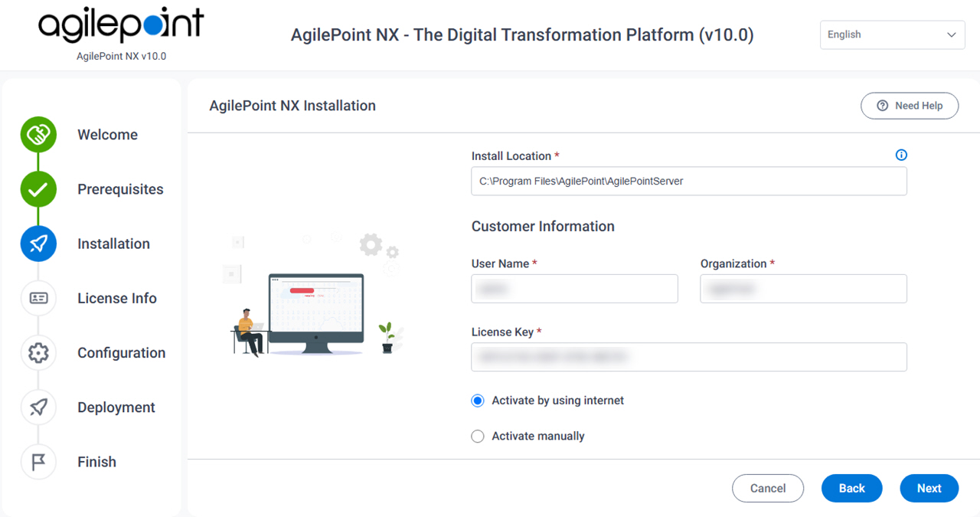Screen dimensions: 980x517
Task: Click the Deployment rocket step icon
Action: (x=38, y=407)
